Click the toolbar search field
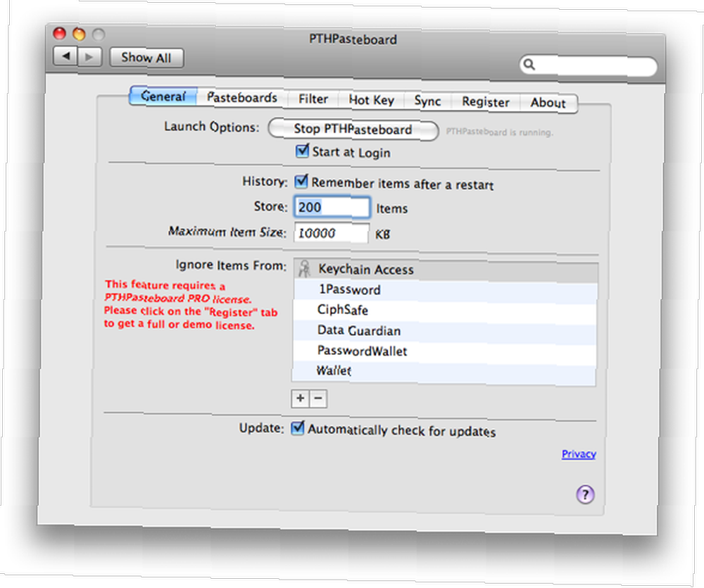 [588, 65]
